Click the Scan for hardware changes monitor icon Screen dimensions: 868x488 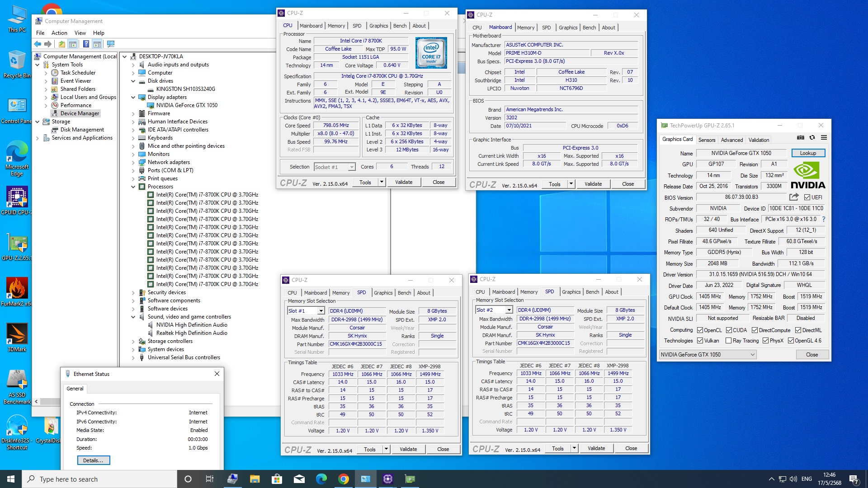[111, 44]
